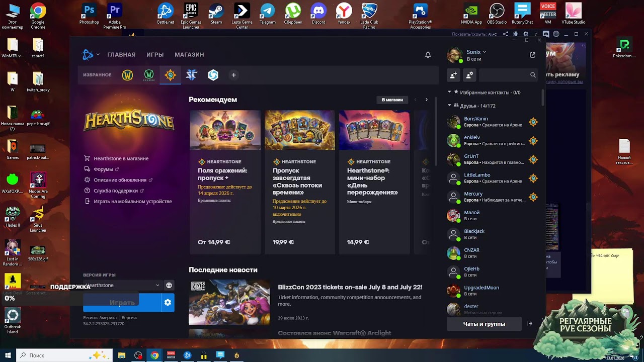
Task: Open Описание обновления link
Action: [x=120, y=180]
